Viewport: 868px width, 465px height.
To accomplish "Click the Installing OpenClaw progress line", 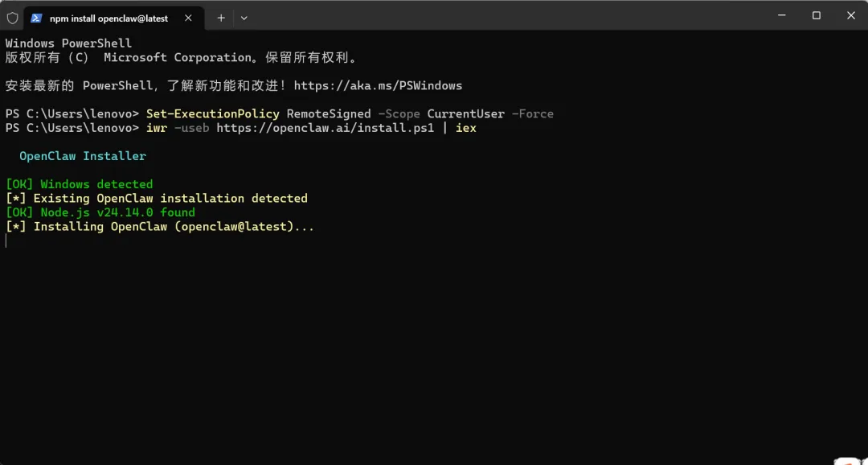I will click(x=160, y=227).
